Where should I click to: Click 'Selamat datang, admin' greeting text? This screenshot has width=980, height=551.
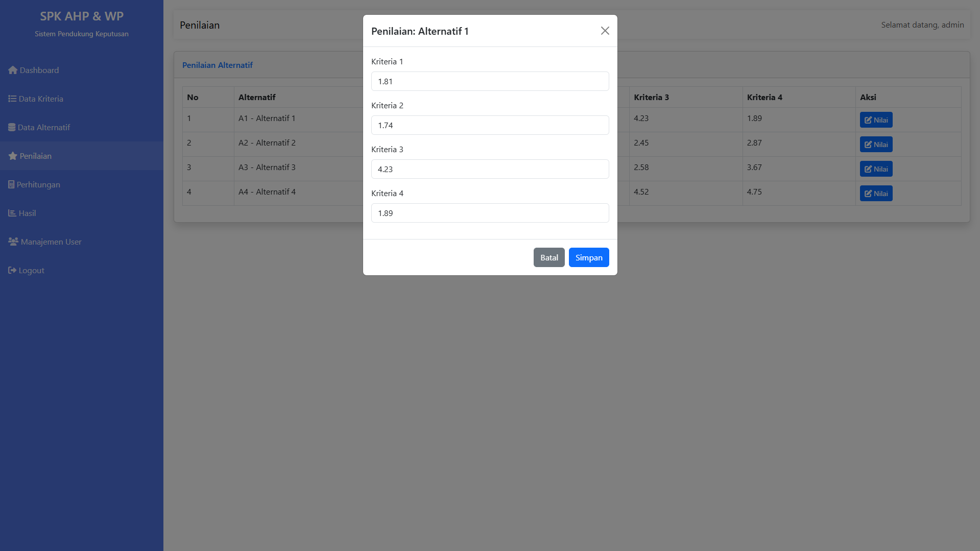(x=922, y=25)
